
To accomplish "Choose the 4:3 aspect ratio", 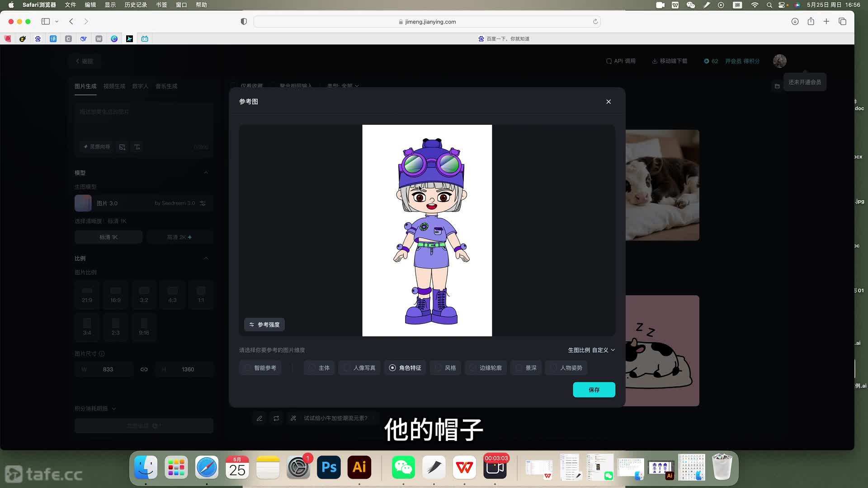I will click(173, 295).
